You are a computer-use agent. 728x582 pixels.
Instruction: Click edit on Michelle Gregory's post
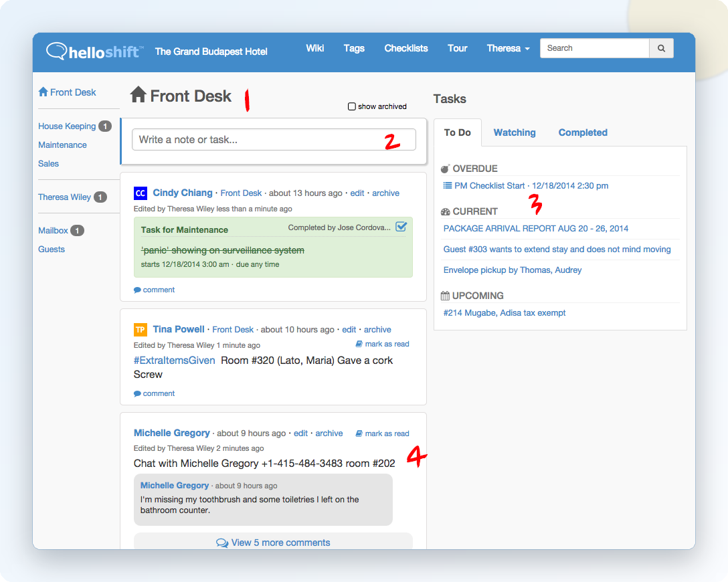tap(301, 433)
